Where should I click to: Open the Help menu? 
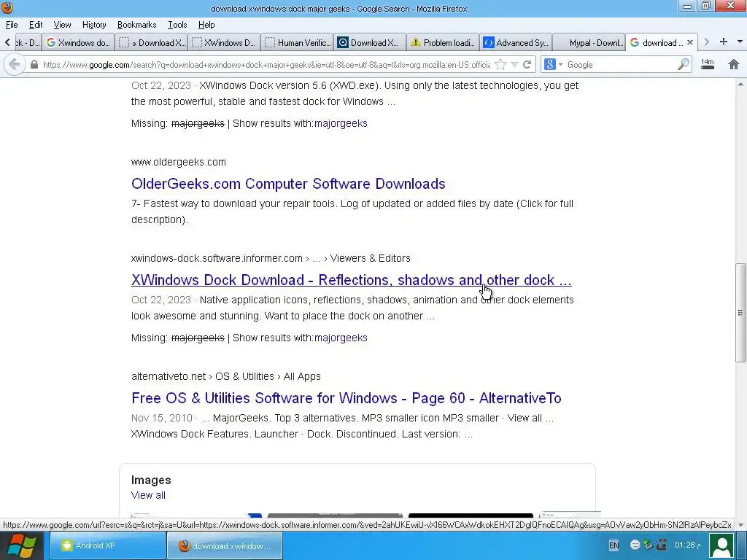206,25
